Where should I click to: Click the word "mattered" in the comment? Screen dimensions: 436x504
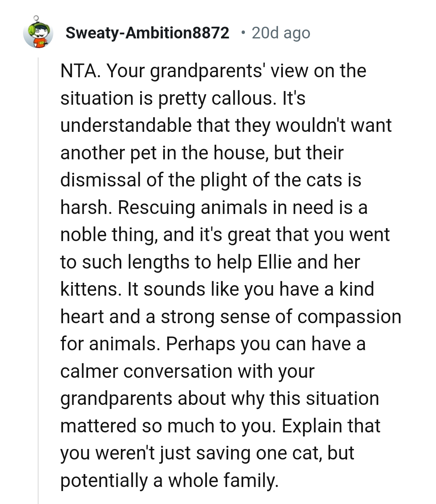pos(98,426)
